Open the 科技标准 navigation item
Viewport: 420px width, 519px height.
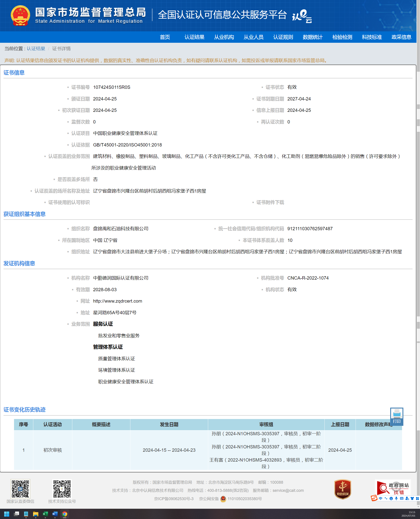pos(372,37)
